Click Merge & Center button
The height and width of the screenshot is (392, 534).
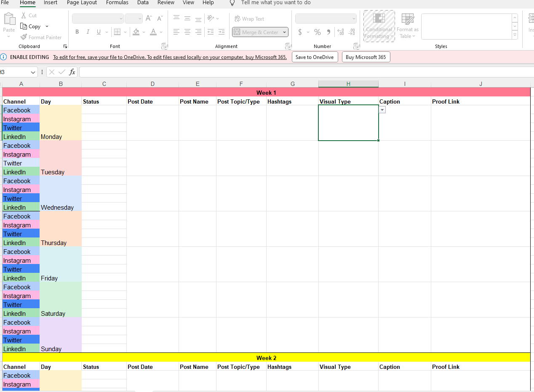pos(256,32)
